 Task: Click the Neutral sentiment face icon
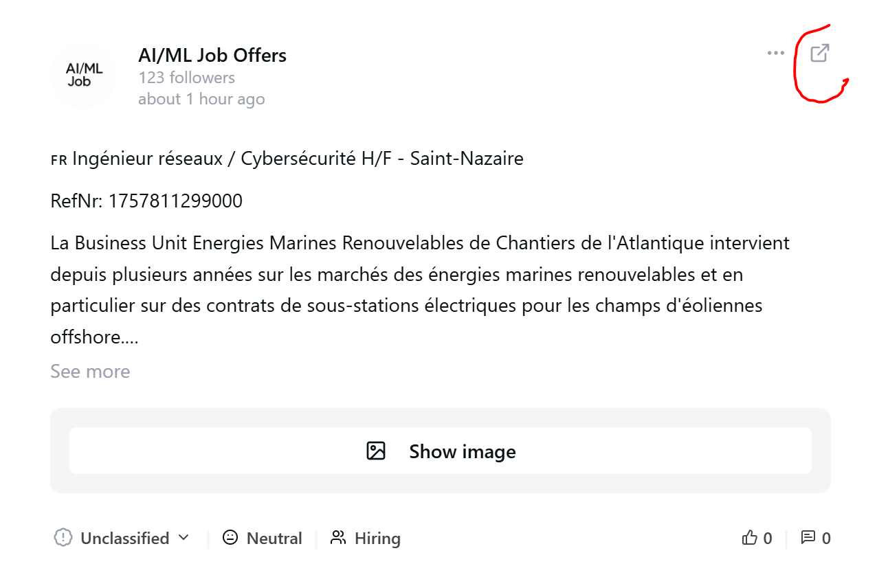230,537
